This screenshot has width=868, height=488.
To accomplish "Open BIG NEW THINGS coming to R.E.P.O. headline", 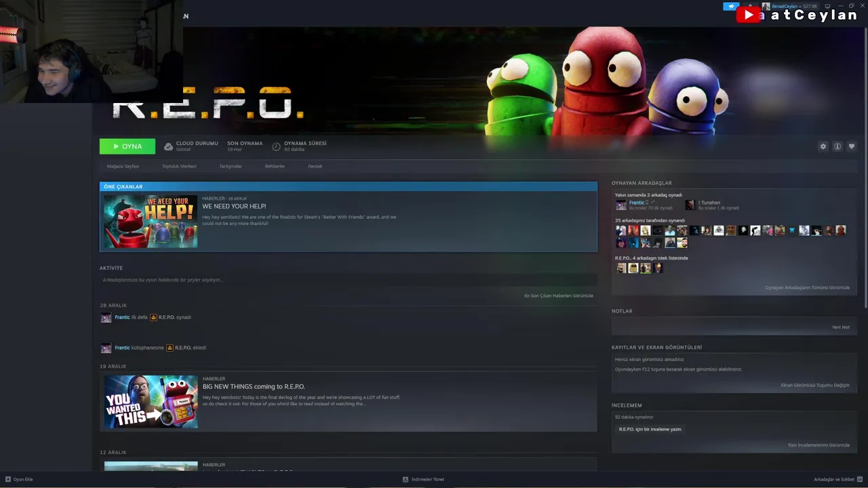I will tap(254, 386).
